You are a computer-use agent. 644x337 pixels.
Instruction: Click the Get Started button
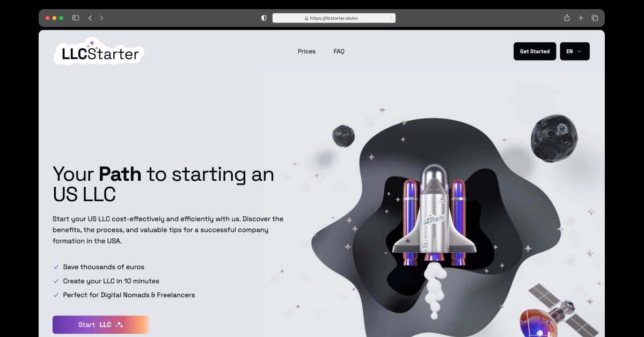(535, 52)
